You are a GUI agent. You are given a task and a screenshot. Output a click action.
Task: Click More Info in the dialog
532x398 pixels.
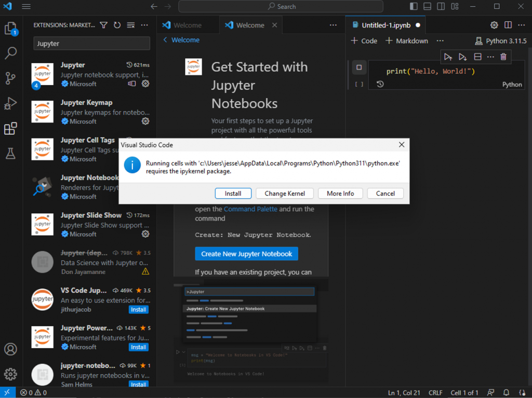click(x=340, y=193)
